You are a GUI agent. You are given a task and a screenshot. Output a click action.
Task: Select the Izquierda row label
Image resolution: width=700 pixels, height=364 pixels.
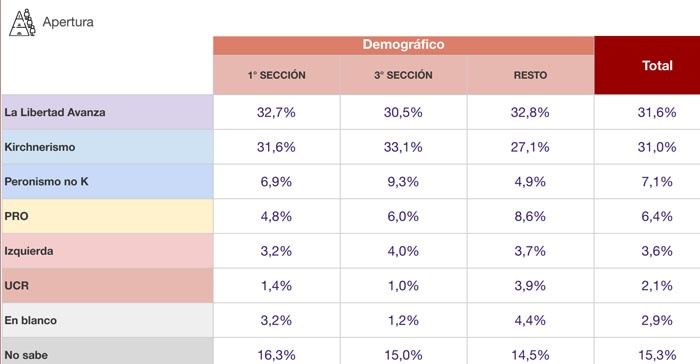point(108,251)
